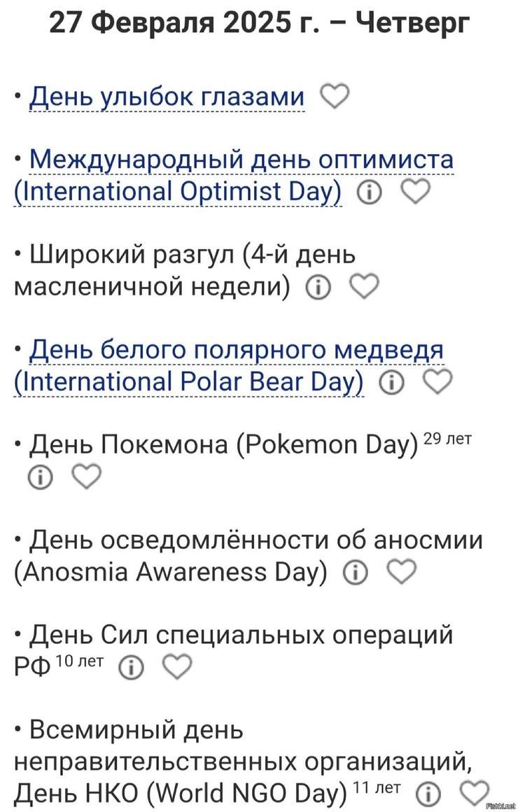This screenshot has height=812, width=518.
Task: Follow the Международный день оптимиста link
Action: pyautogui.click(x=234, y=176)
